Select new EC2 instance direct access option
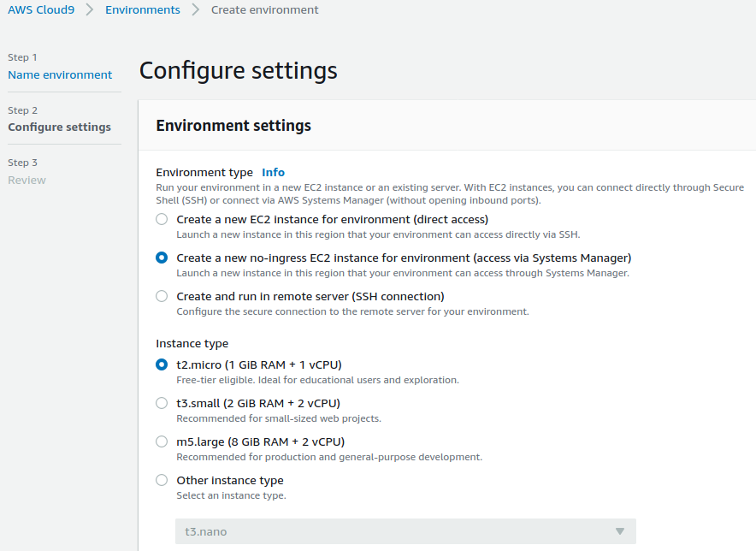756x551 pixels. coord(162,219)
